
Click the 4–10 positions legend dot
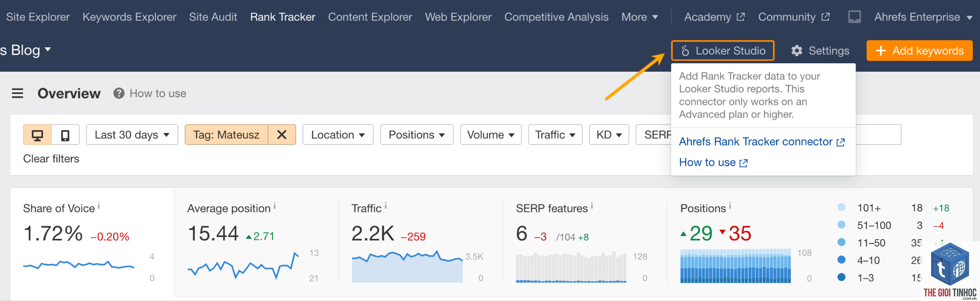pyautogui.click(x=841, y=259)
